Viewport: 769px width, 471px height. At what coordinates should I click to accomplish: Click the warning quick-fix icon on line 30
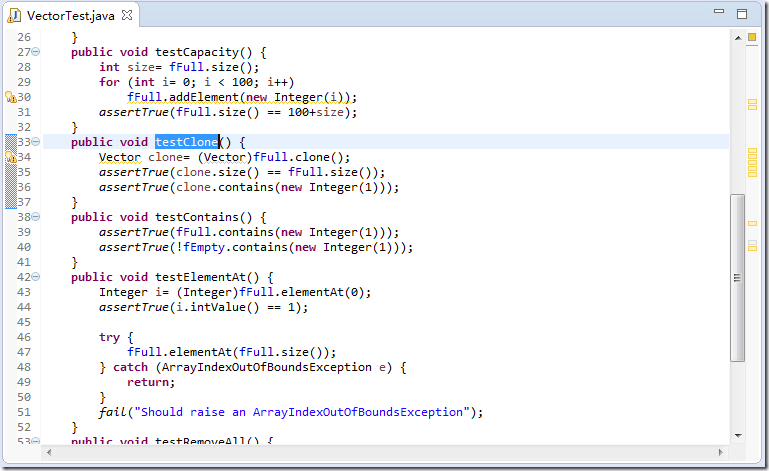11,97
